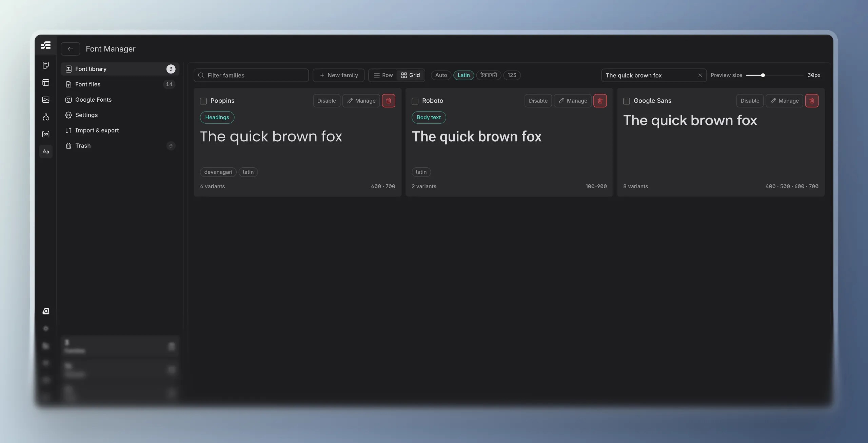Open the bracketed infinity icon in rail
Screen dimensions: 868x443
pos(46,134)
